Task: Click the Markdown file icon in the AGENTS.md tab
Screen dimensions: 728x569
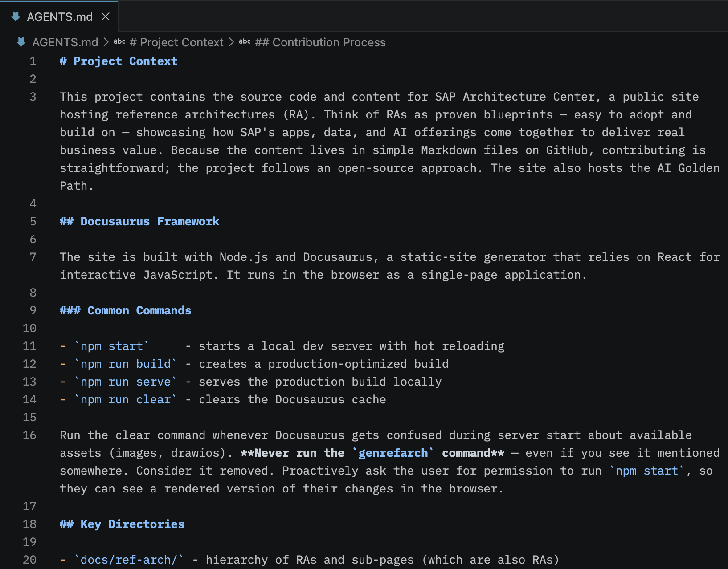Action: tap(16, 17)
